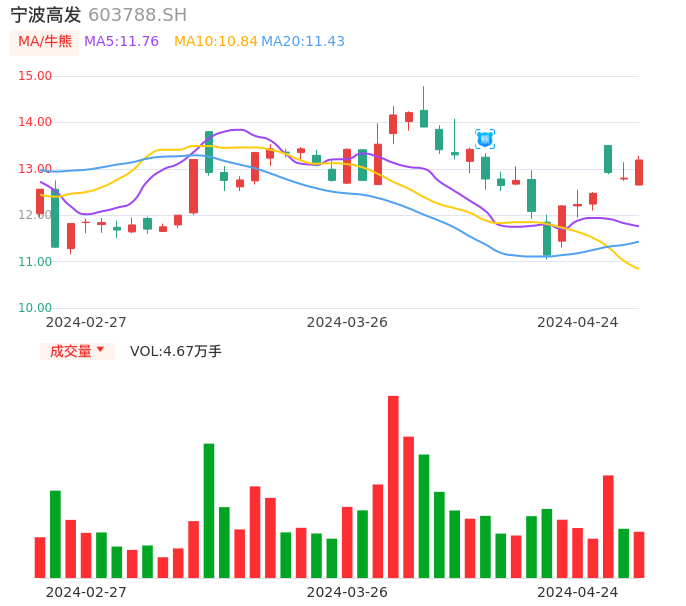Screen dimensions: 686x606
Task: Click the stock code 603788.SH
Action: coord(137,15)
